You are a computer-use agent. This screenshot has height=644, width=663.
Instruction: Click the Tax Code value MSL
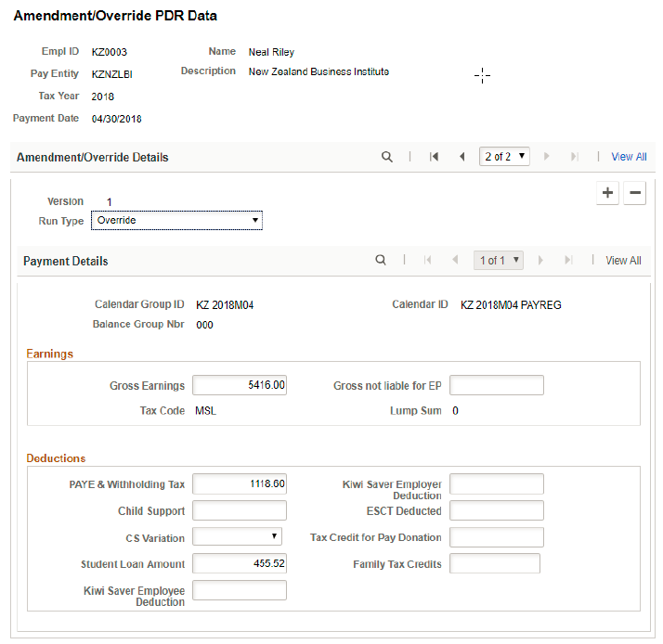(x=205, y=411)
